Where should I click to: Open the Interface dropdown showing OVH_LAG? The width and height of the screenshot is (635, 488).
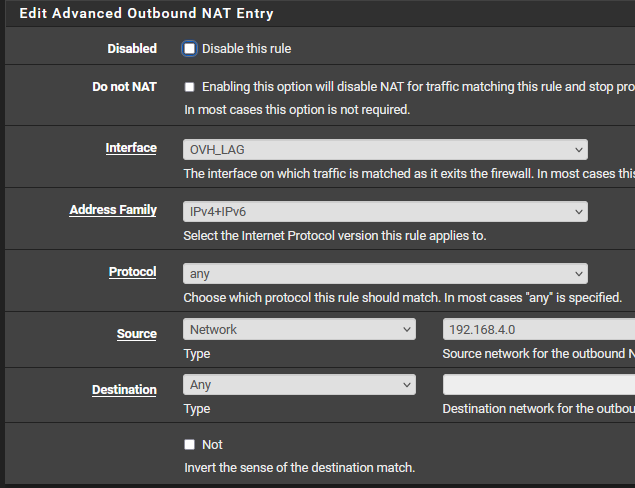(385, 149)
